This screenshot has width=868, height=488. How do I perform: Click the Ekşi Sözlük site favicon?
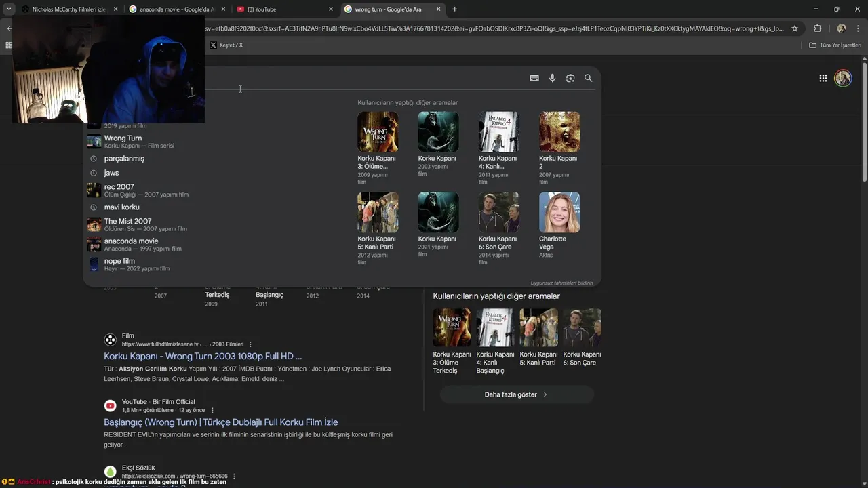click(110, 472)
